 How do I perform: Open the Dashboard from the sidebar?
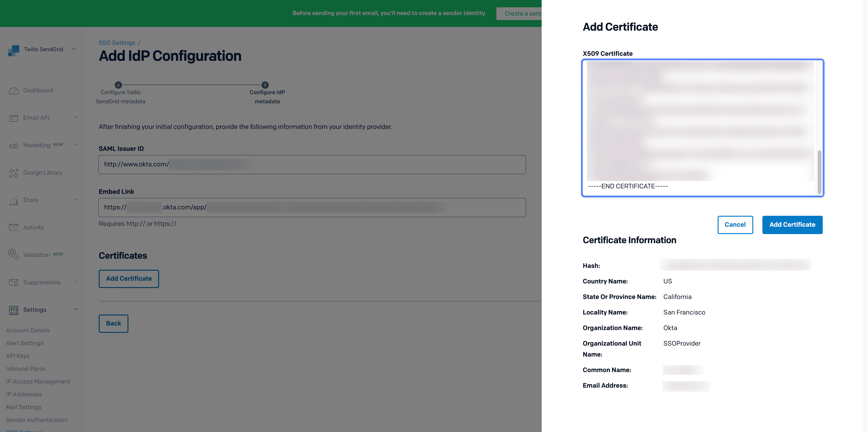pos(13,90)
